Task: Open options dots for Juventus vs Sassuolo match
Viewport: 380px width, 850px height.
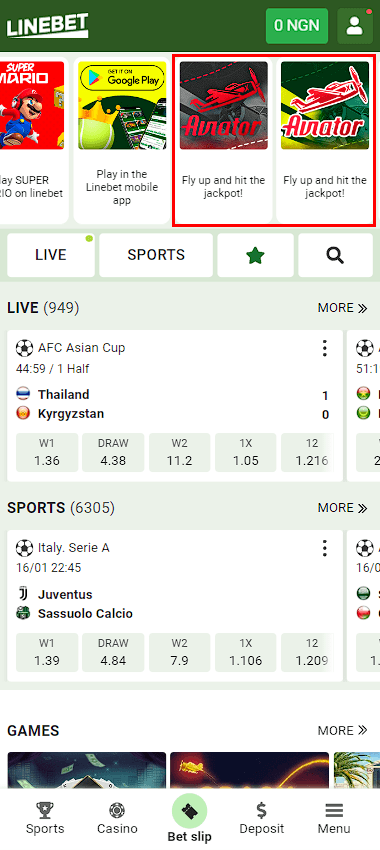Action: coord(325,548)
